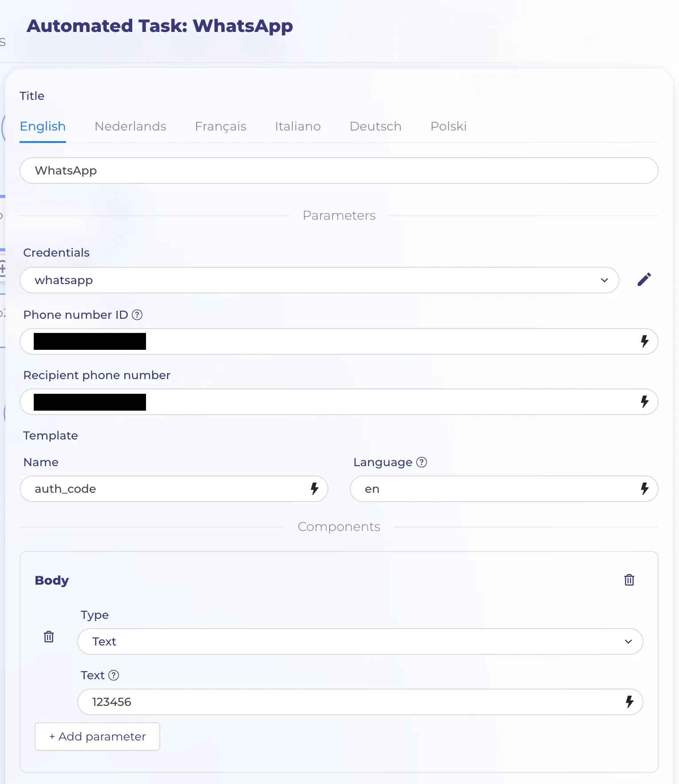This screenshot has width=679, height=784.
Task: Switch to the Français title tab
Action: (x=221, y=127)
